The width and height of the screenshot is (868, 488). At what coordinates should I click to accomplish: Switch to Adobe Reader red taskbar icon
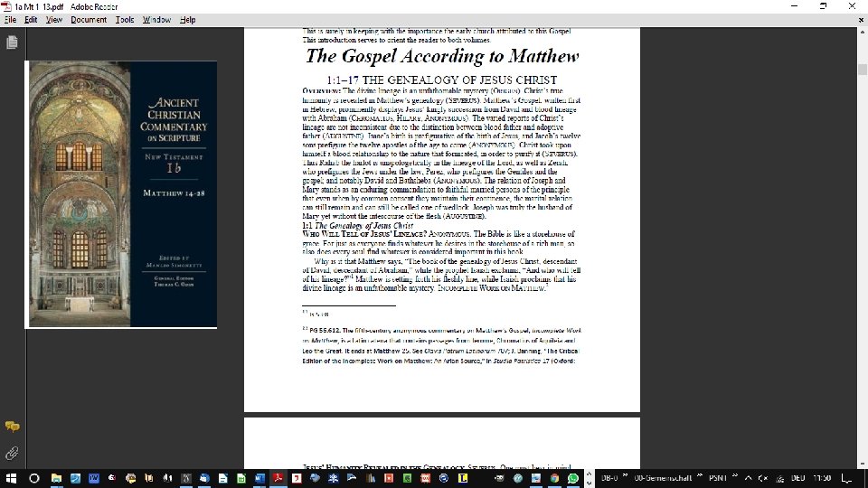coord(278,478)
